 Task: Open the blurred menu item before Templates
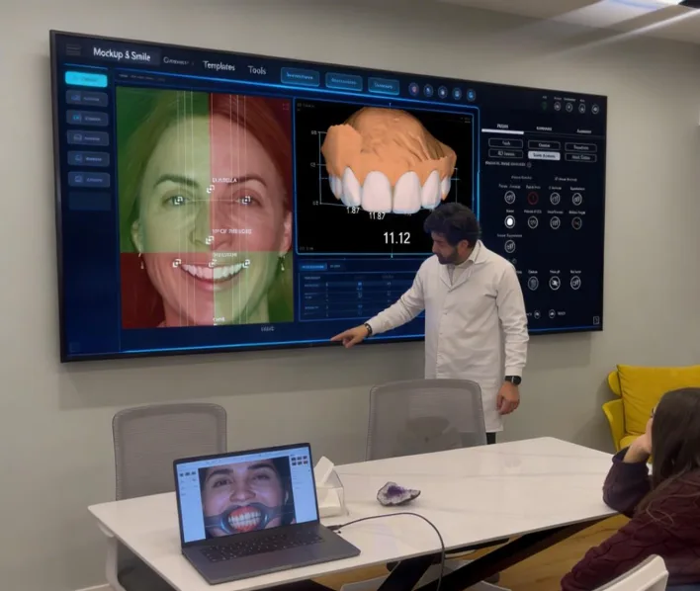tap(176, 60)
